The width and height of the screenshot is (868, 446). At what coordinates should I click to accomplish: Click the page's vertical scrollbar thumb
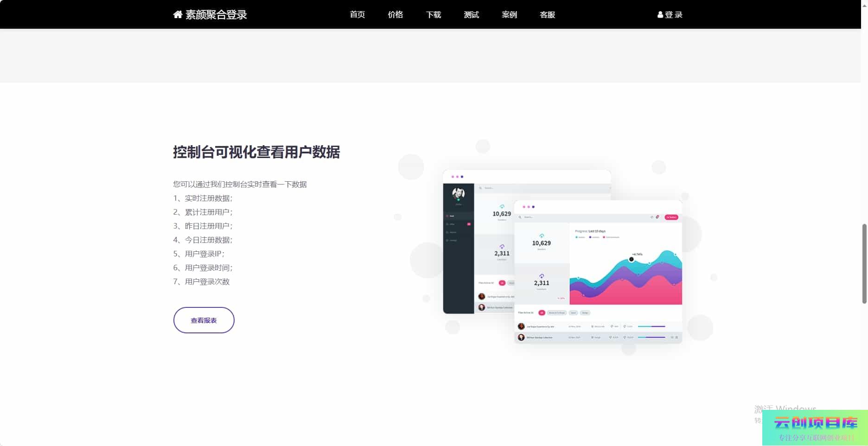click(864, 263)
